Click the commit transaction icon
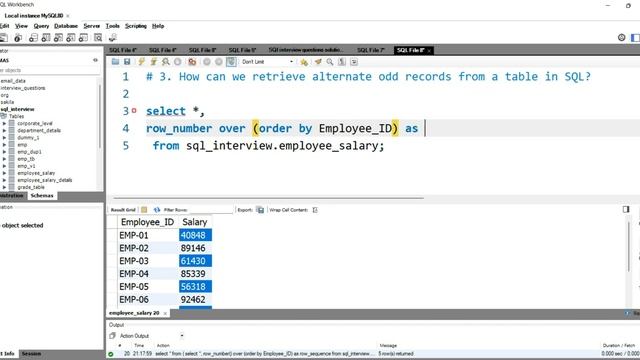 click(207, 62)
